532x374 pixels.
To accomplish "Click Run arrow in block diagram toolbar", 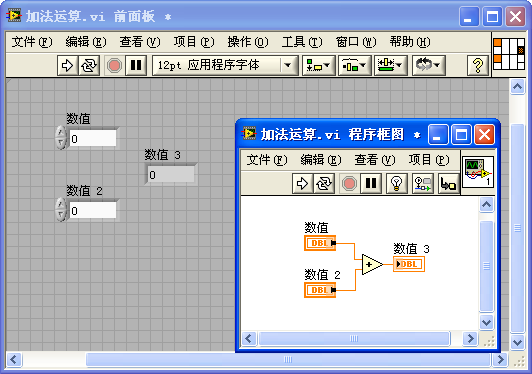I will 302,184.
